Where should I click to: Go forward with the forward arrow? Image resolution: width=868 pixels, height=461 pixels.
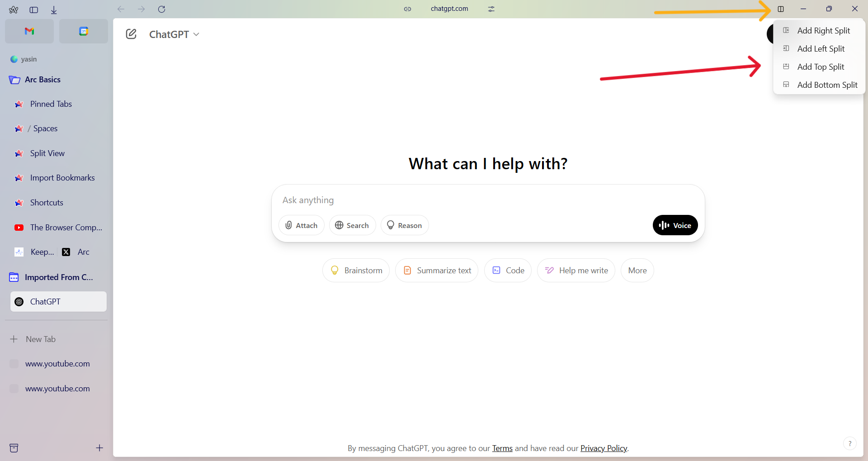[x=142, y=9]
